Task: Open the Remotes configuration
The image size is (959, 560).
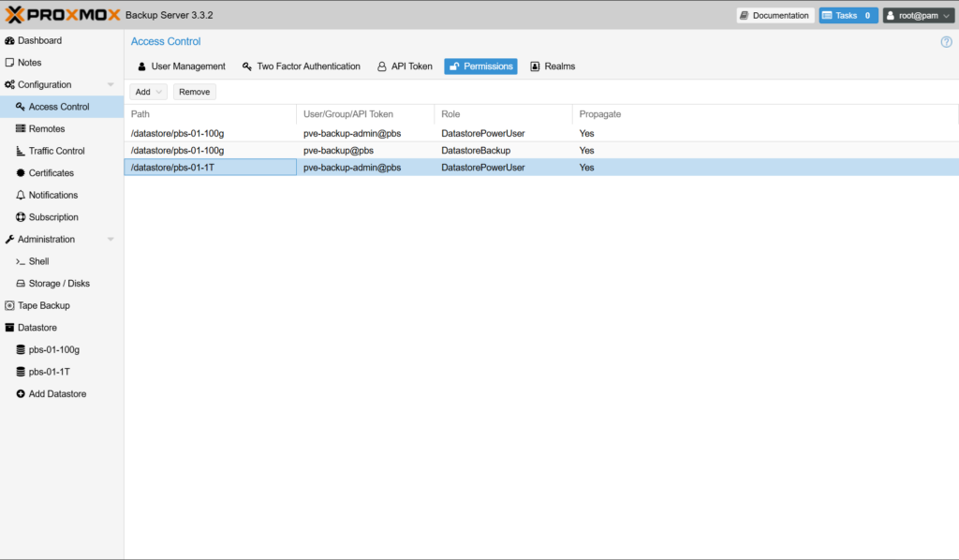Action: (47, 129)
